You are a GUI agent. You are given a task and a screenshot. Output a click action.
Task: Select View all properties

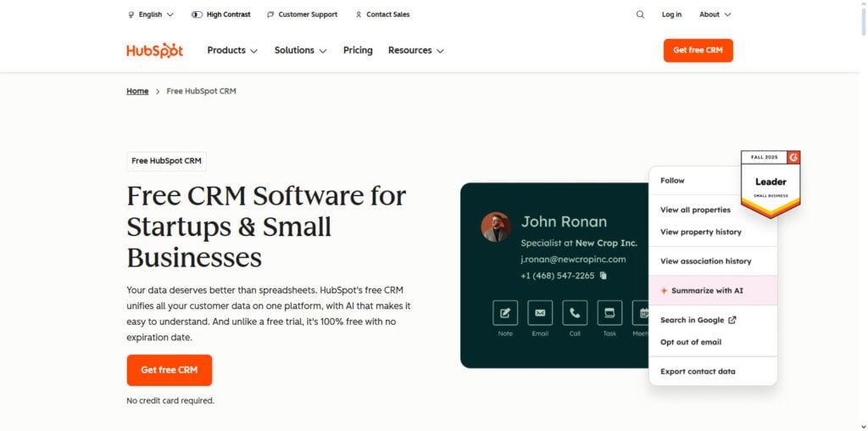[695, 210]
